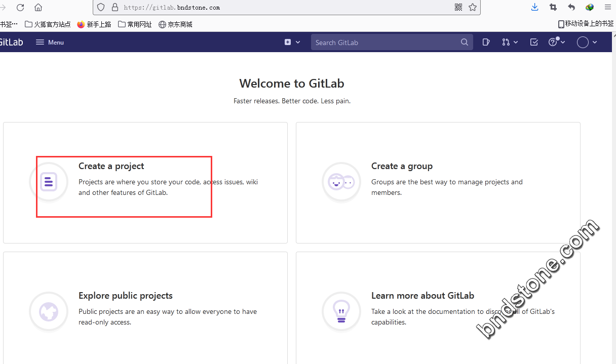
Task: Open the create new plus dropdown
Action: coord(292,43)
